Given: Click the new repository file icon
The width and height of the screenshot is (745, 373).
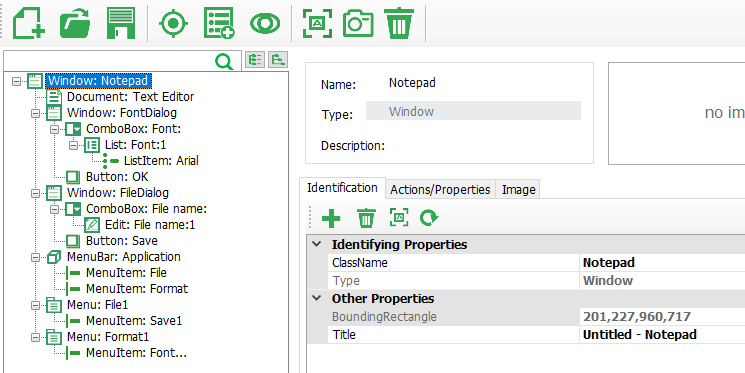Looking at the screenshot, I should coord(29,23).
